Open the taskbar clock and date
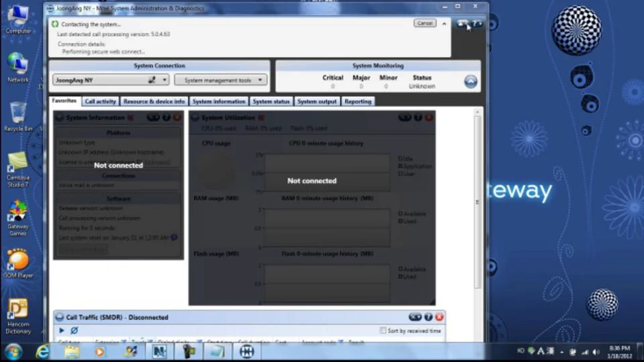 [x=620, y=352]
